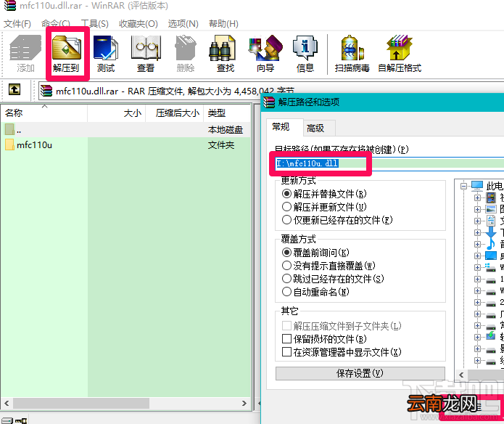The width and height of the screenshot is (504, 424).
Task: Sort file list by 压缩后大小 column header
Action: pos(175,113)
